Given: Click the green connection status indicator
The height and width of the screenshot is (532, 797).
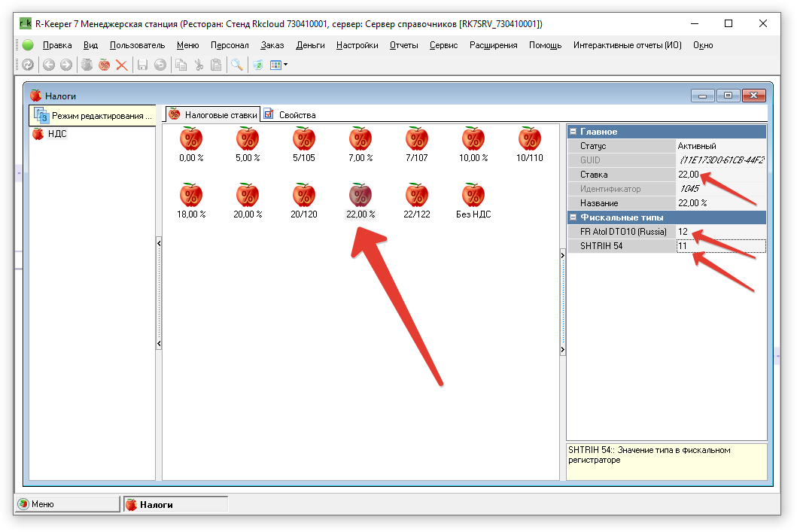Looking at the screenshot, I should coord(28,45).
